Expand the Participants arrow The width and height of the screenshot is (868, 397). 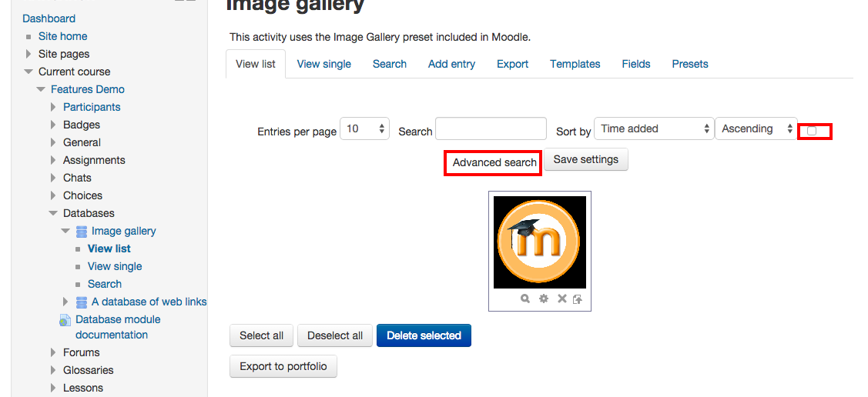53,107
